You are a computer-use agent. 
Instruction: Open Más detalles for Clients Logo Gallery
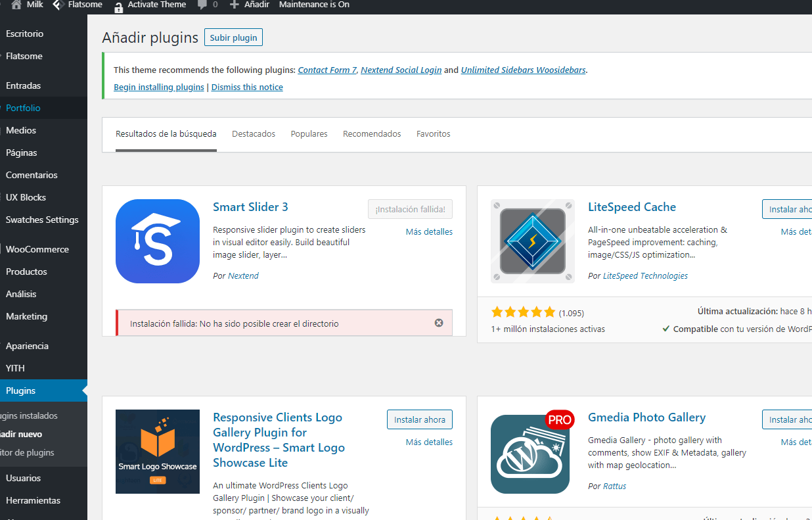(429, 442)
